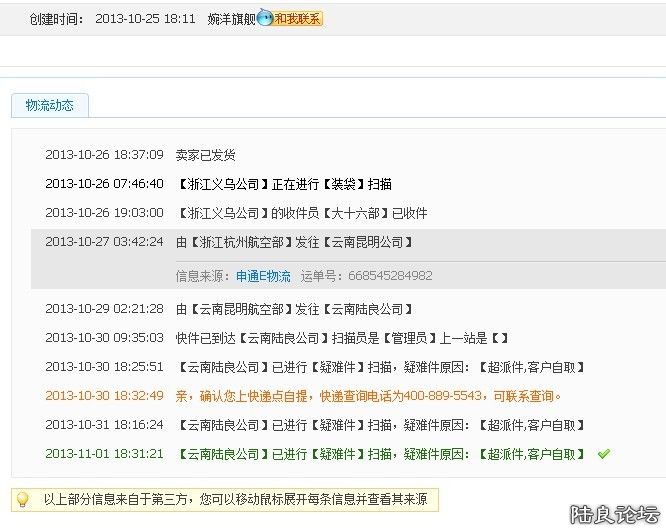Click the 创建时间 2013-10-25 18:11 timestamp
666x530 pixels.
pos(145,19)
